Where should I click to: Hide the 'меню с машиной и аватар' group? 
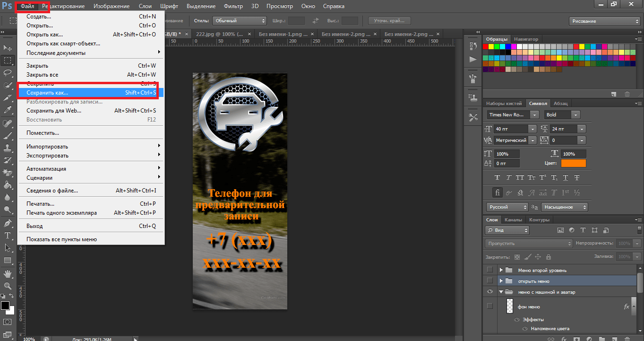(490, 292)
